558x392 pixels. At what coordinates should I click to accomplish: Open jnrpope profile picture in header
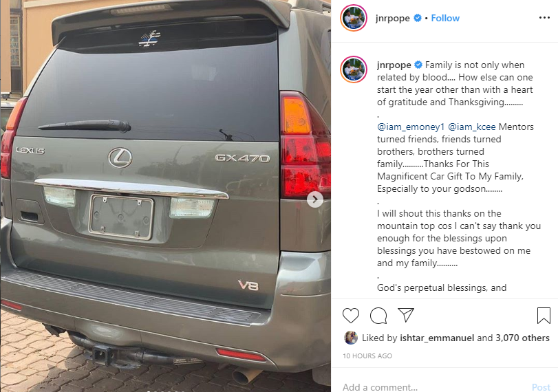354,18
